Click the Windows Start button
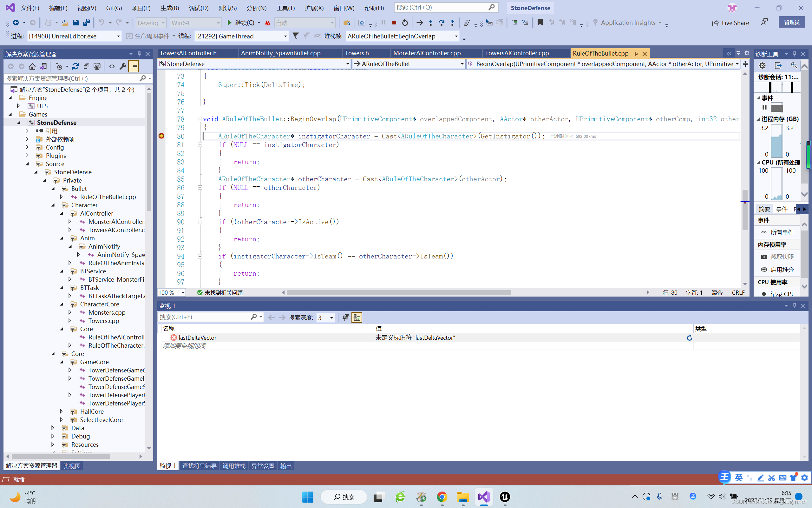 coord(307,497)
